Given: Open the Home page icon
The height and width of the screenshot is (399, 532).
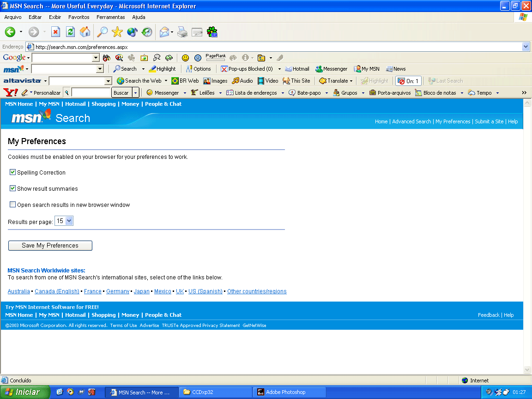Looking at the screenshot, I should tap(85, 32).
